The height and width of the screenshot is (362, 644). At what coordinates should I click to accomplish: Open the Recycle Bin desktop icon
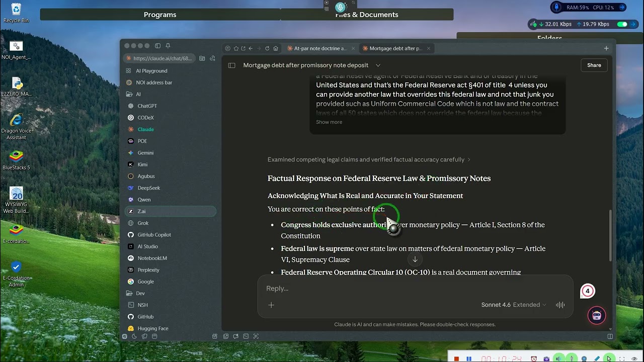pyautogui.click(x=16, y=13)
